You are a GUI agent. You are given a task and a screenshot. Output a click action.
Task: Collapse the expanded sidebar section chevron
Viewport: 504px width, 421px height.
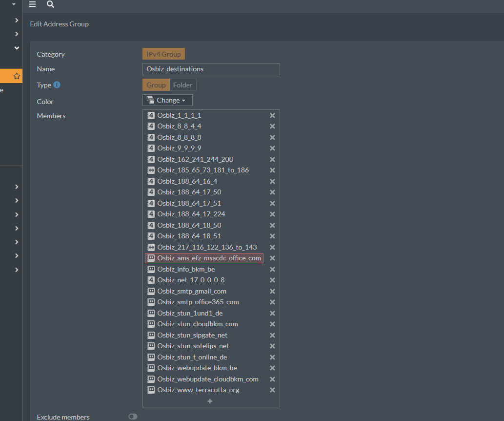17,48
